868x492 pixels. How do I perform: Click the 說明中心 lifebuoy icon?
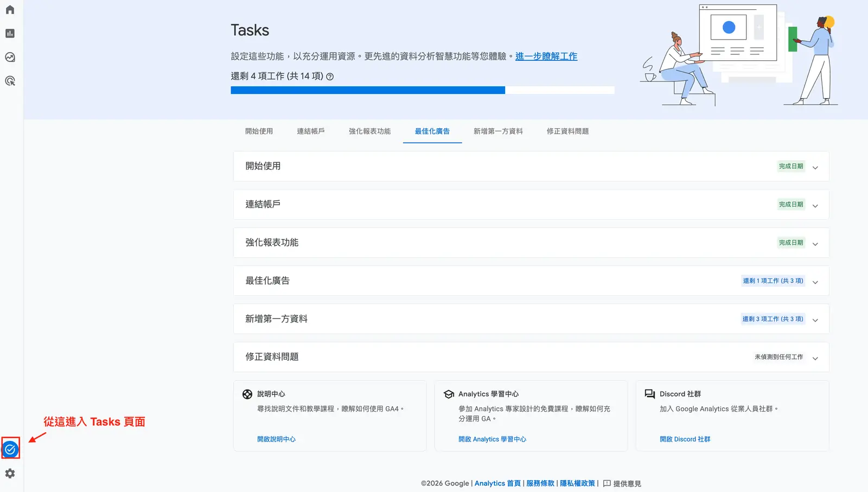pos(247,394)
